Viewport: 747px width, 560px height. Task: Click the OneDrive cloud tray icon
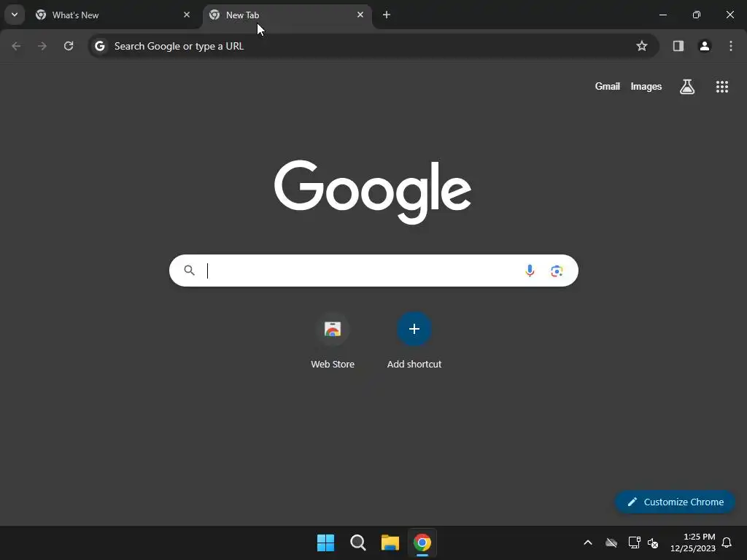[x=611, y=542]
